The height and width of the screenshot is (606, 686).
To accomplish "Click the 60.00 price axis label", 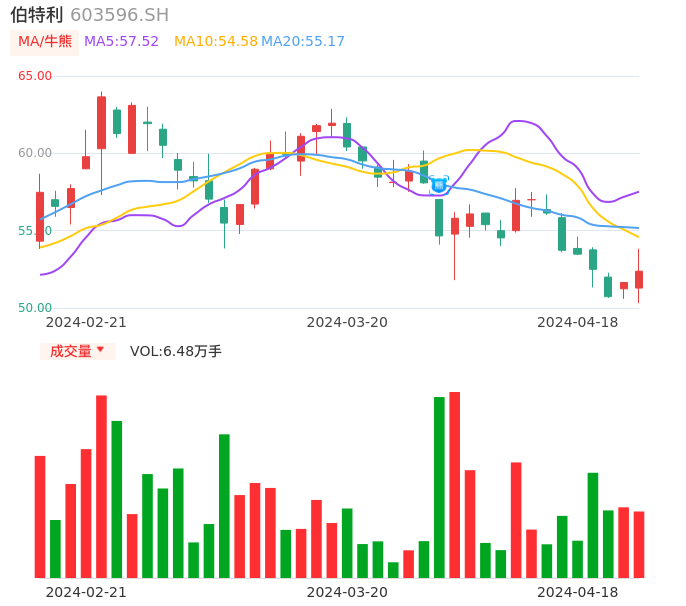I will [35, 153].
